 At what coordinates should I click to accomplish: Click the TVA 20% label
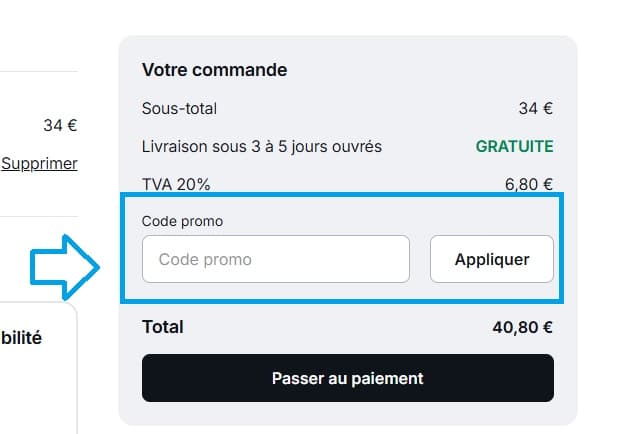pyautogui.click(x=176, y=184)
